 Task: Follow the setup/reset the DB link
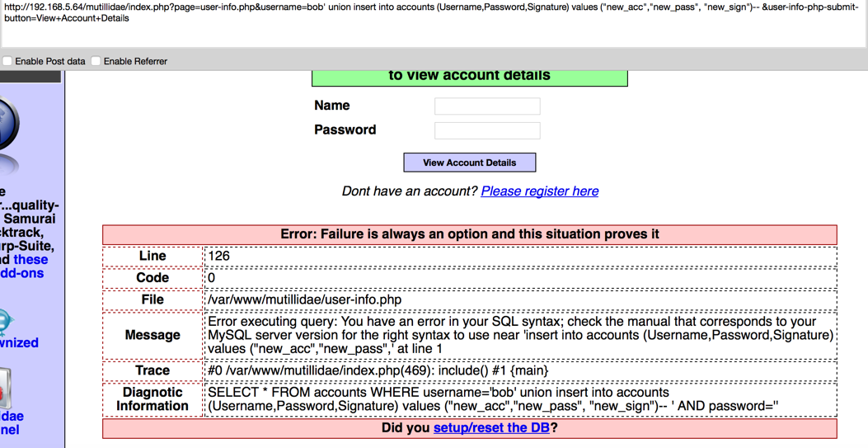pyautogui.click(x=491, y=427)
